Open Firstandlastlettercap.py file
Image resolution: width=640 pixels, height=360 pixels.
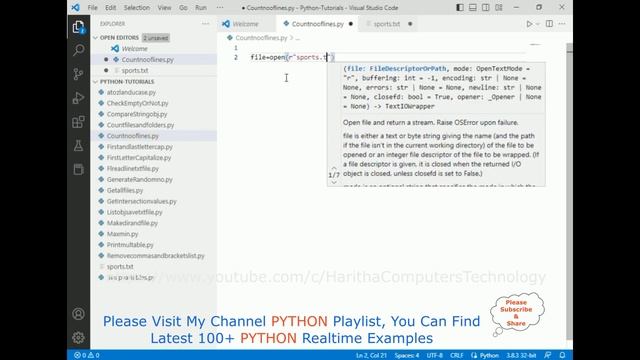tap(140, 147)
